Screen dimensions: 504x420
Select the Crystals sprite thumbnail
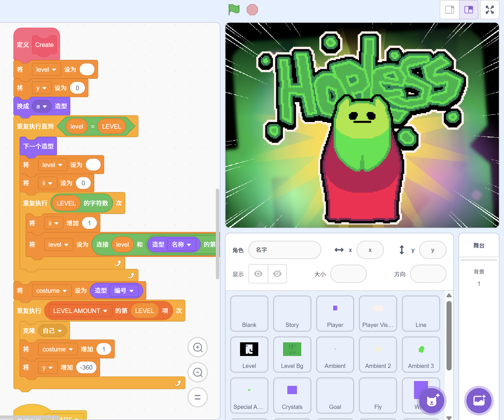[292, 395]
